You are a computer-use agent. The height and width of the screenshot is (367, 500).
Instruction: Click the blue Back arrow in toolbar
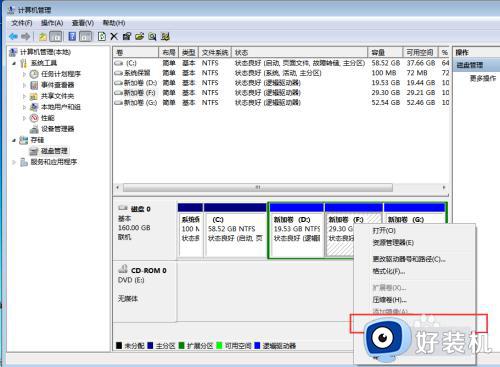14,36
